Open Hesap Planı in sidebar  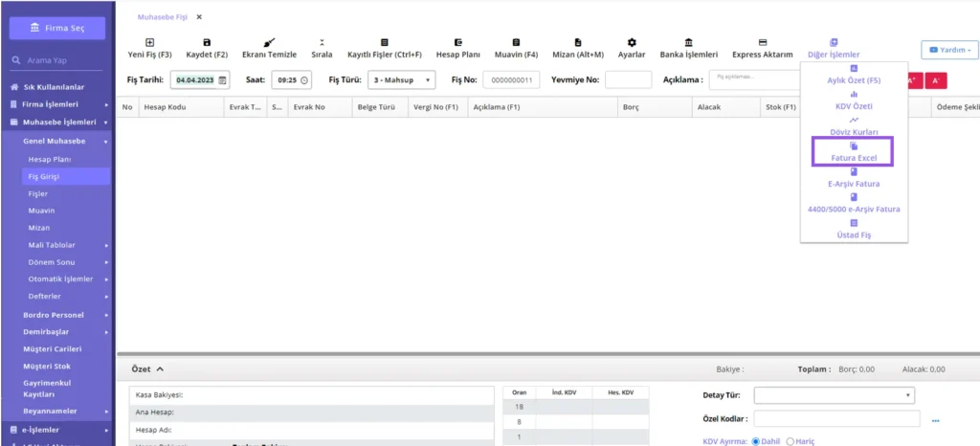(50, 159)
